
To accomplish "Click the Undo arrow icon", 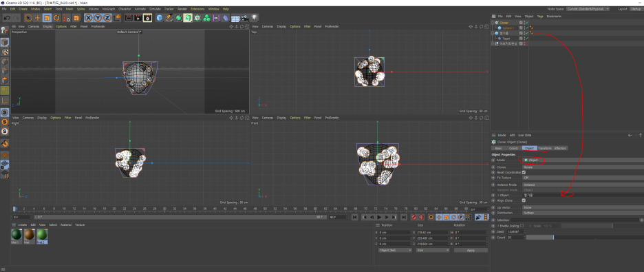I will tap(7, 18).
